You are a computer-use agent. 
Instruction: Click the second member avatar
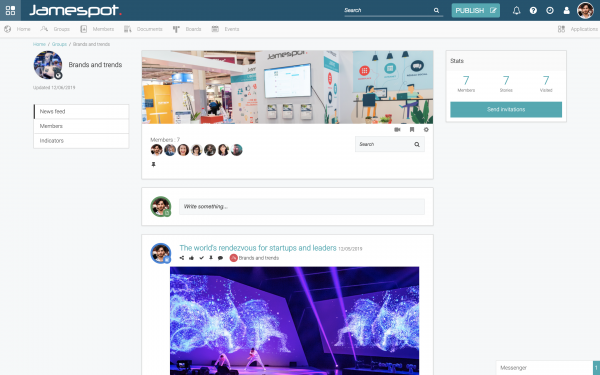coord(170,150)
